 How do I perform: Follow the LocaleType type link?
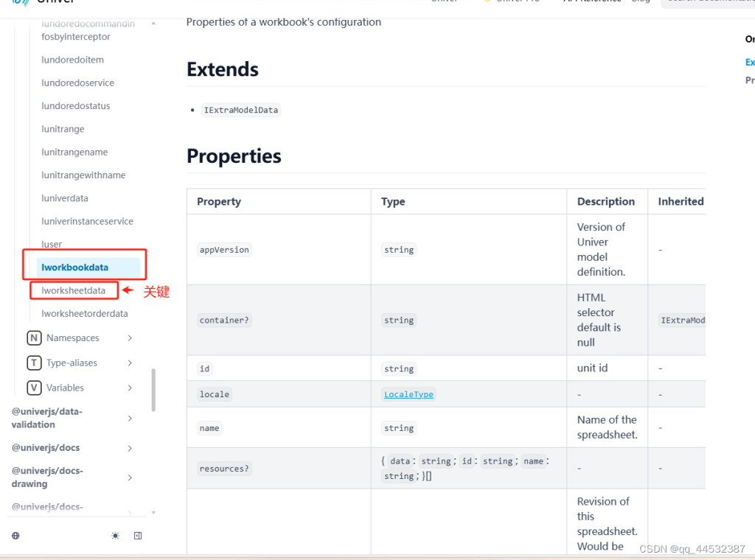(x=408, y=394)
